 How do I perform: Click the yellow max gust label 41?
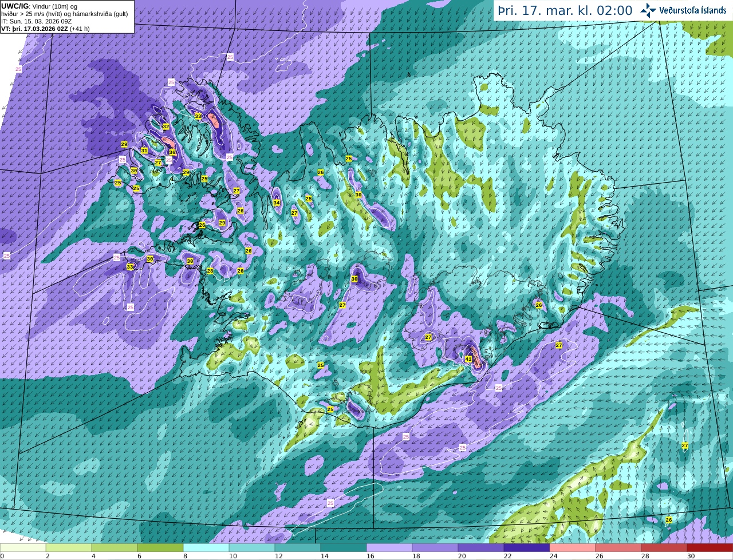click(x=468, y=360)
